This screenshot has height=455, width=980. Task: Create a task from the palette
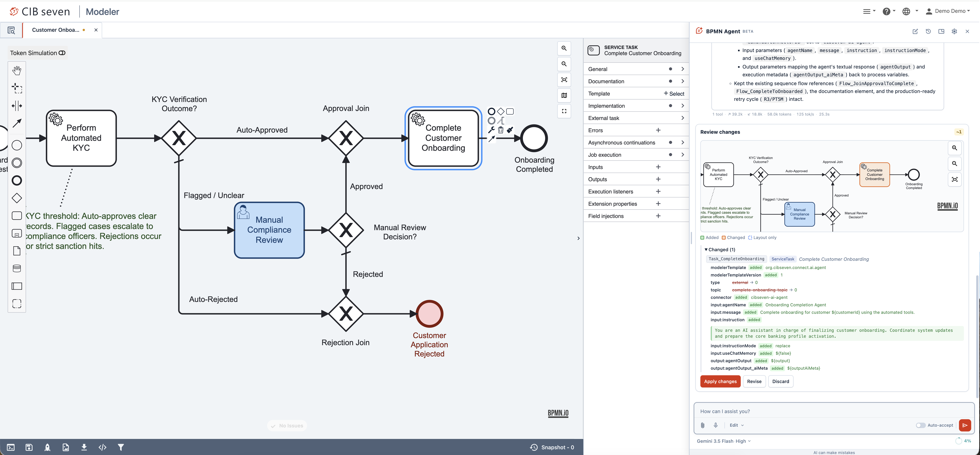pos(17,215)
